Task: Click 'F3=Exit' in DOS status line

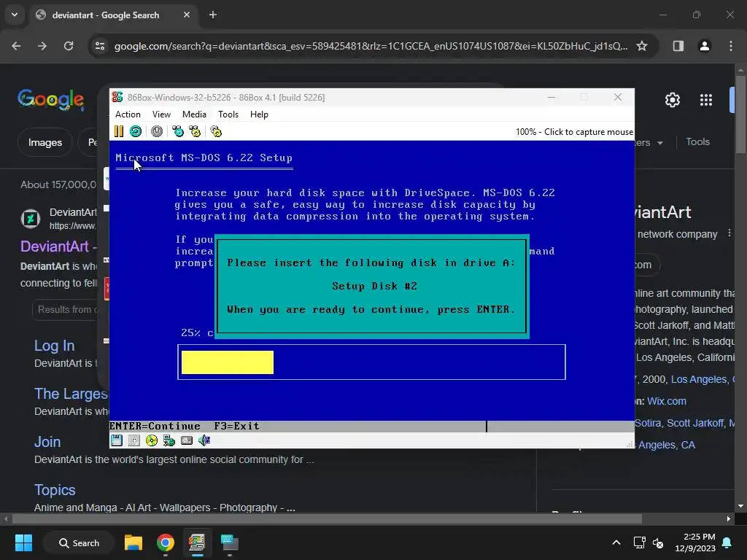Action: 237,426
